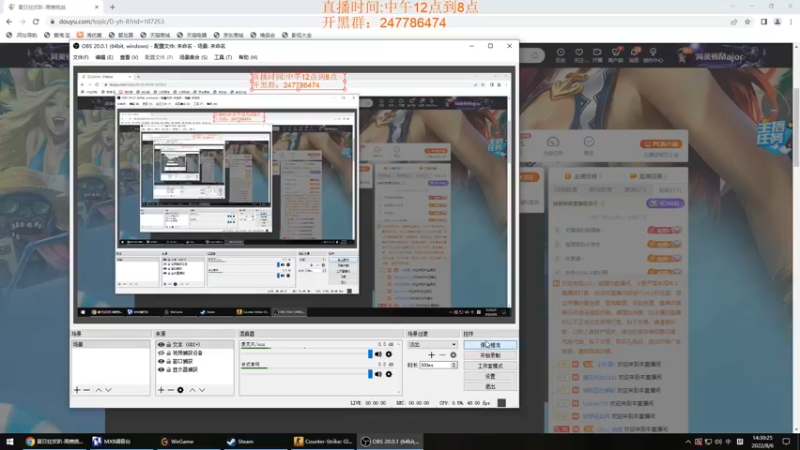Move selected source down arrow
This screenshot has width=800, height=450.
202,390
